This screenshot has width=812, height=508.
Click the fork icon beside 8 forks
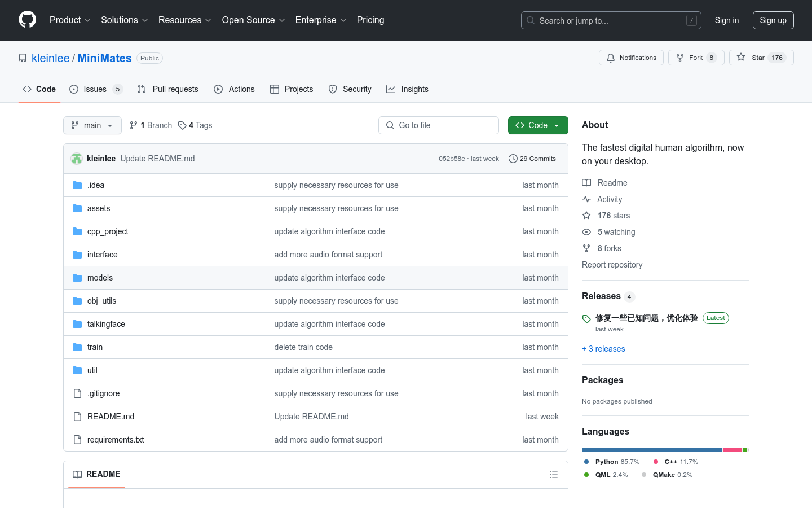click(x=586, y=248)
